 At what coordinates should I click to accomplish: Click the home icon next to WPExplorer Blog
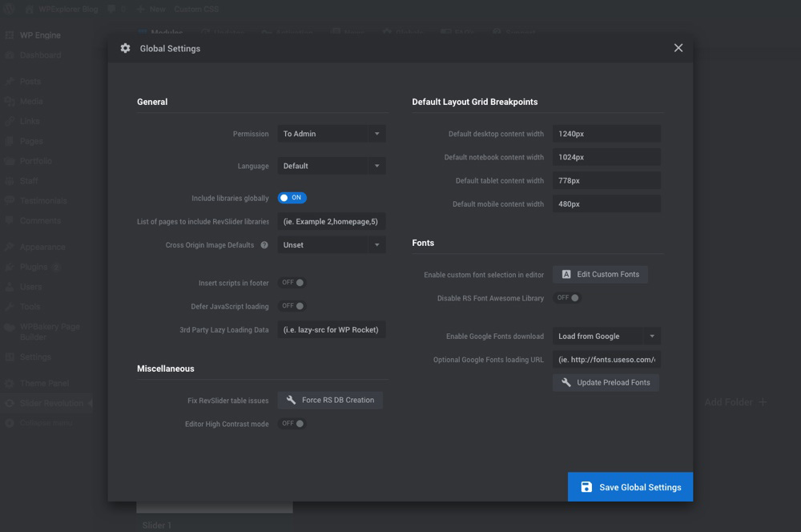[x=29, y=9]
